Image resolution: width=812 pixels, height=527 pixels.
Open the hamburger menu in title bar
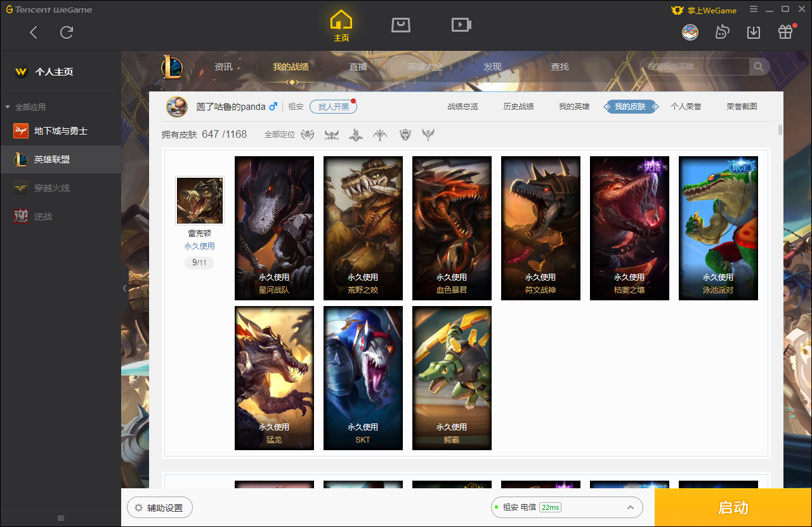tap(754, 10)
